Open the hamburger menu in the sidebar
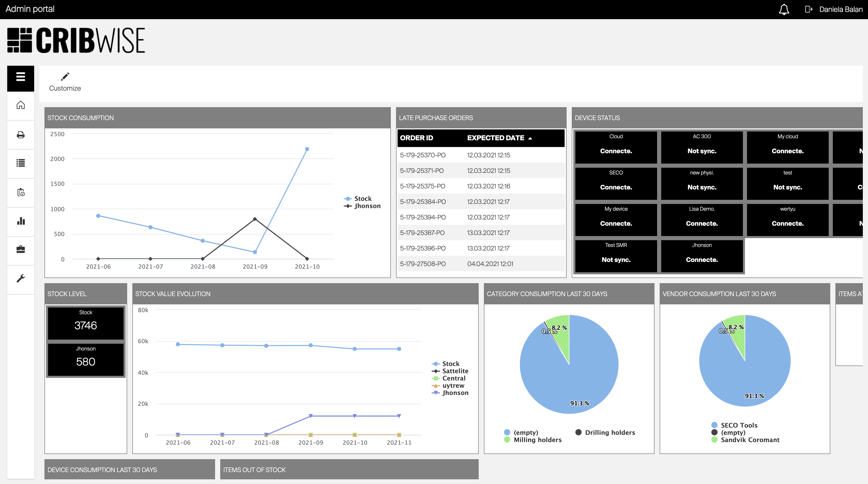Screen dimensions: 868x484 point(21,77)
